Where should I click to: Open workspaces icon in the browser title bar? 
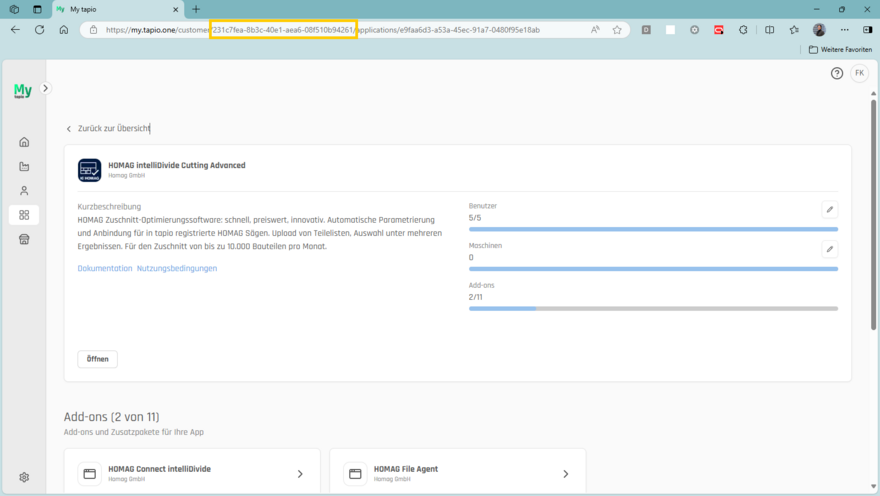click(14, 10)
